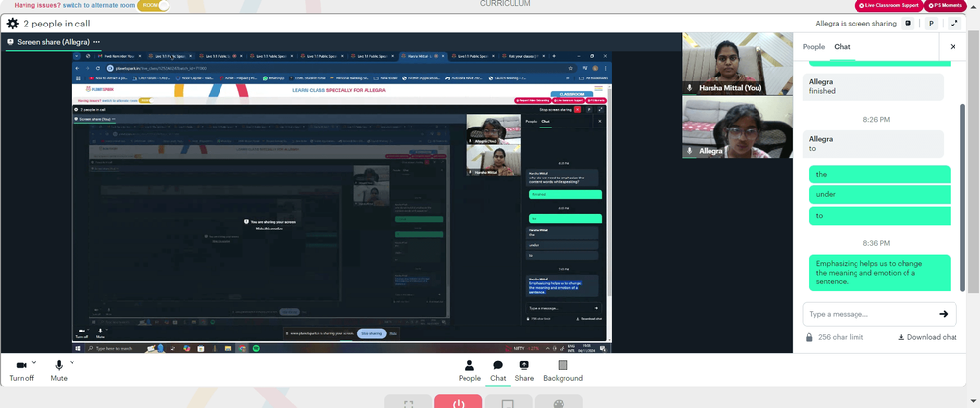
Task: Open Background effects option
Action: pos(563,371)
